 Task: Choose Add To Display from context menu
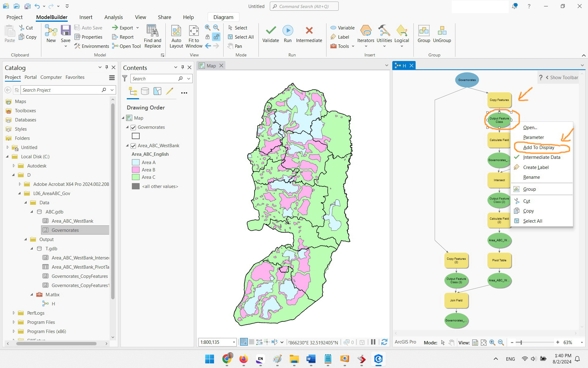point(539,147)
